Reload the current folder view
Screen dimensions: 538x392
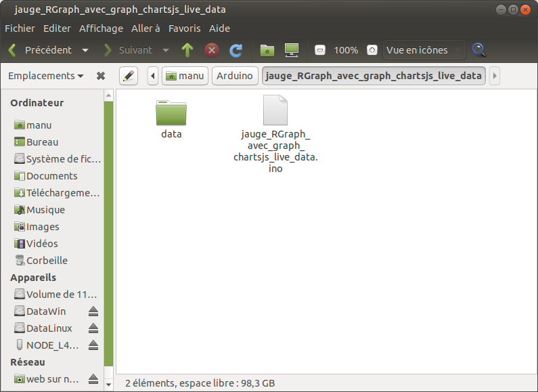click(236, 50)
